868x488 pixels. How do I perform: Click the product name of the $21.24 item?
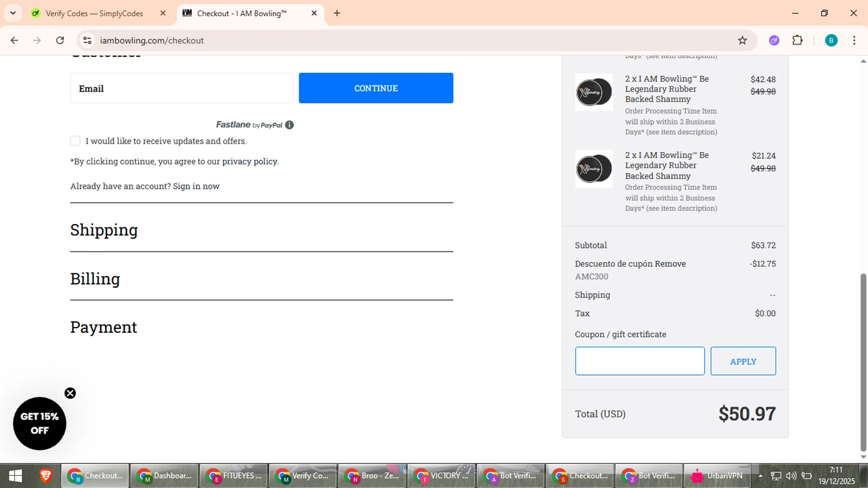click(x=667, y=166)
